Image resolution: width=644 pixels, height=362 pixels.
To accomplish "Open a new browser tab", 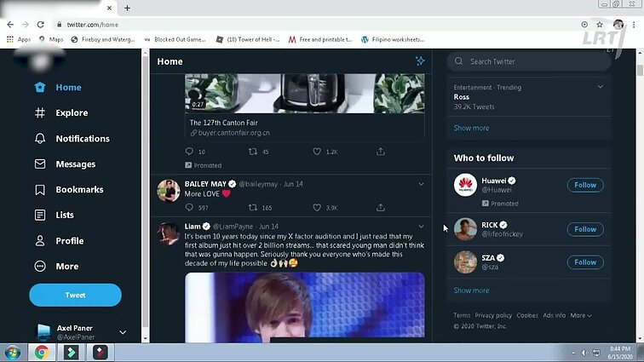I will (x=127, y=9).
